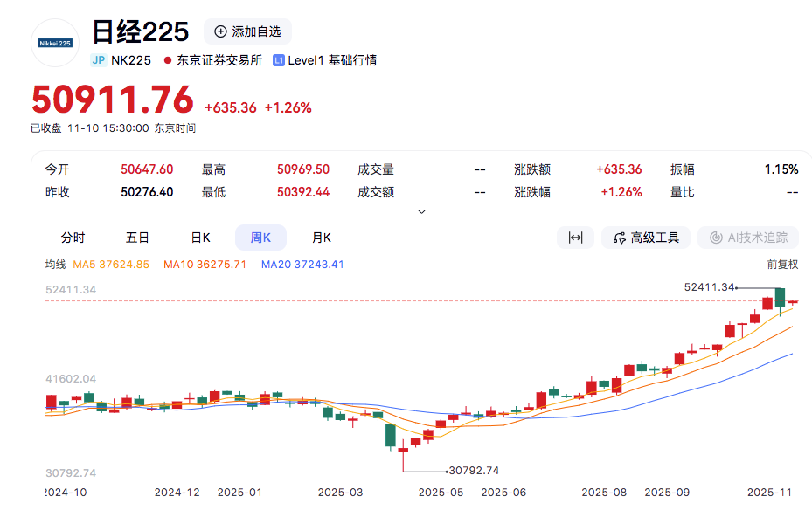The image size is (812, 517).
Task: Click MA10 36275.71 indicator label
Action: 205,265
